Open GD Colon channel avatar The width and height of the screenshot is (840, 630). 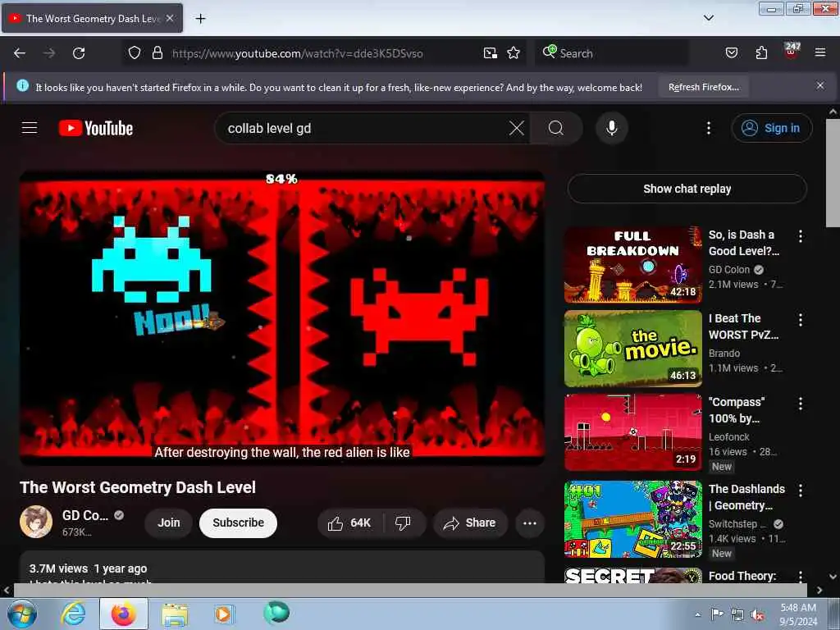click(x=36, y=521)
